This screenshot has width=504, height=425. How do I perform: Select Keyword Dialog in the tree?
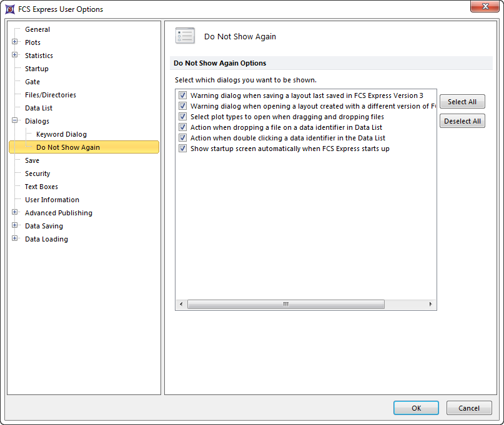[61, 134]
